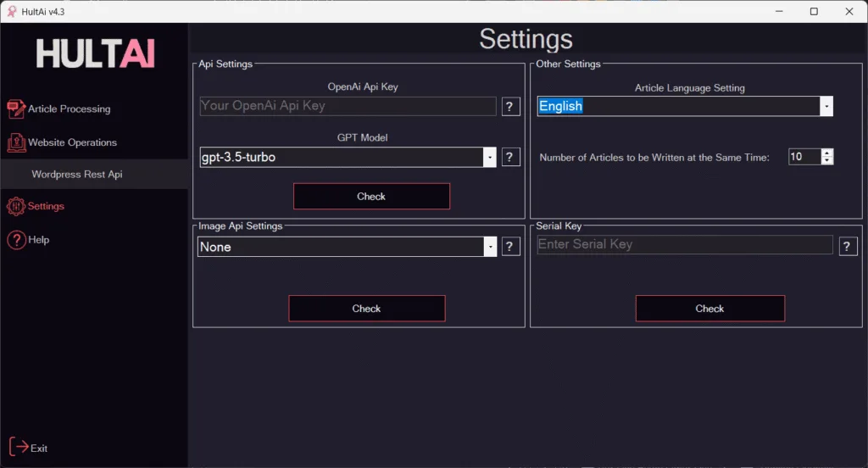Increase the number of simultaneous articles
The height and width of the screenshot is (468, 868).
[827, 153]
